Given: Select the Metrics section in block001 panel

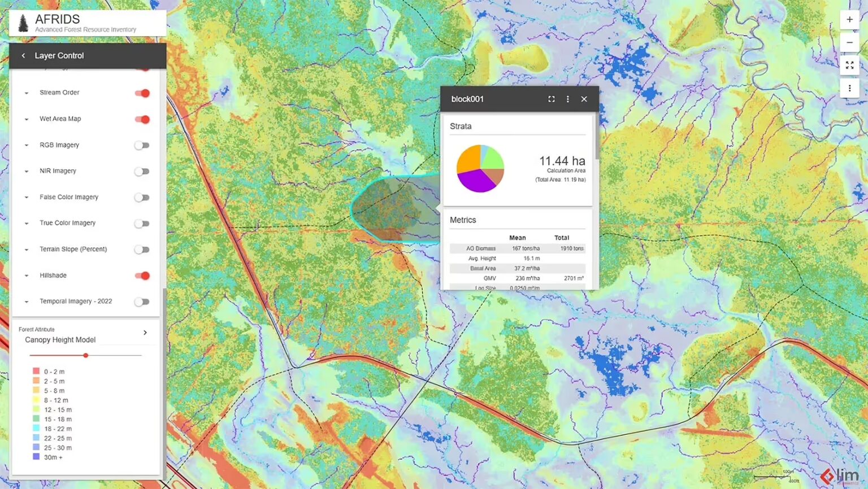Looking at the screenshot, I should [463, 220].
